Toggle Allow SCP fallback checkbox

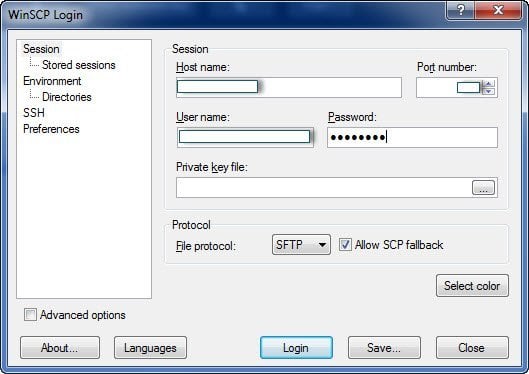pyautogui.click(x=345, y=244)
